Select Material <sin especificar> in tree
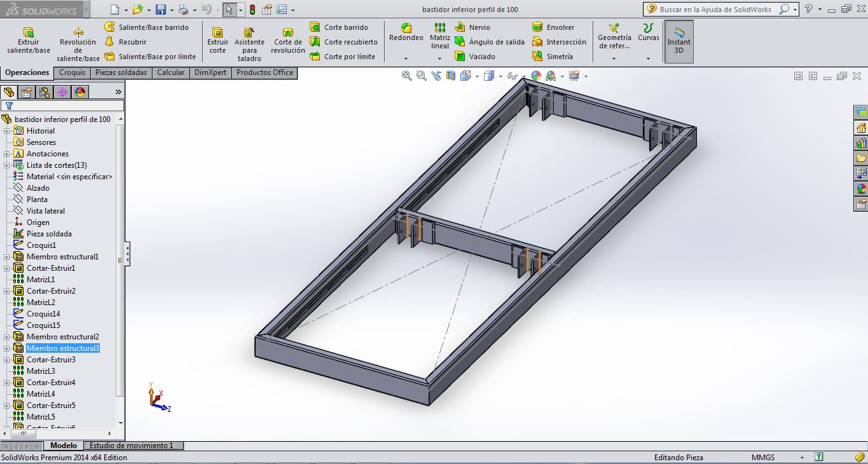This screenshot has width=868, height=464. tap(69, 177)
